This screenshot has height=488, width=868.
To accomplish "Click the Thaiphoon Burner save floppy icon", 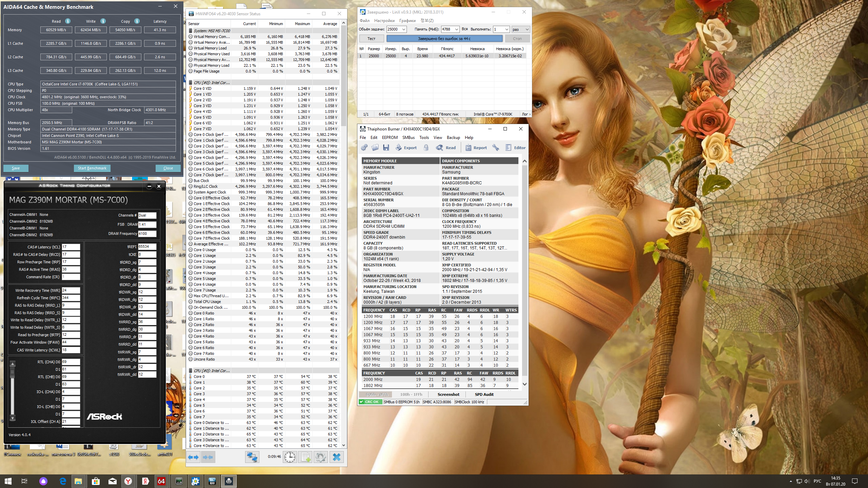I will tap(386, 147).
